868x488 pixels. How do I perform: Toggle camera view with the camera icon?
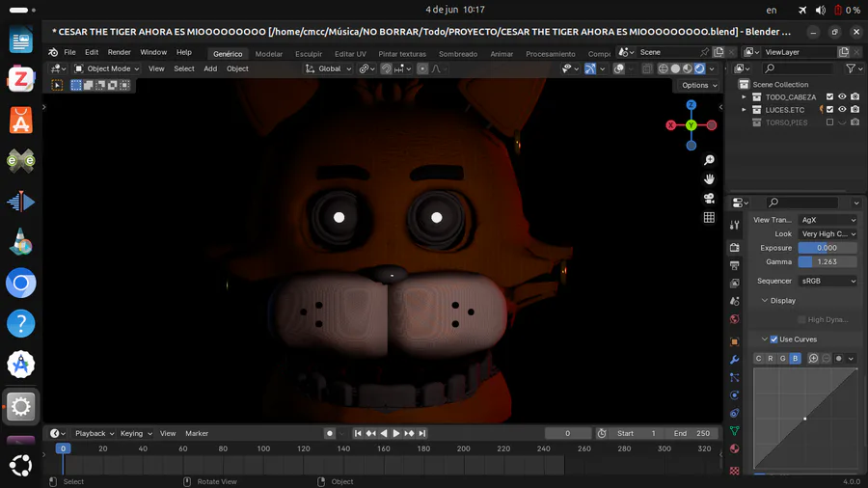[709, 198]
